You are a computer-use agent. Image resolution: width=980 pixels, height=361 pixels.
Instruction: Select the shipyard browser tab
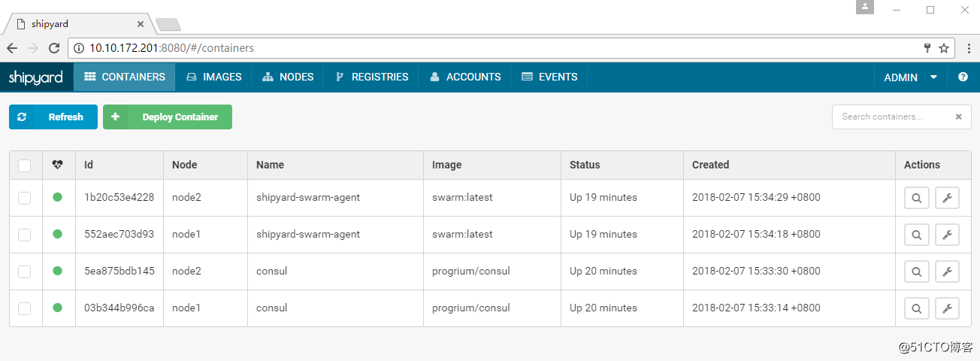coord(79,24)
